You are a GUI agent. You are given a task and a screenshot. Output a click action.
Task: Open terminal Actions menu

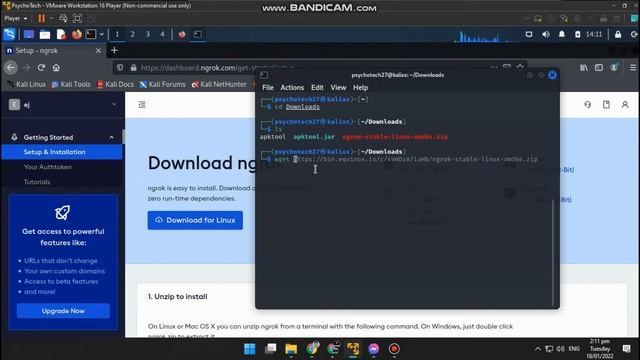(x=292, y=87)
